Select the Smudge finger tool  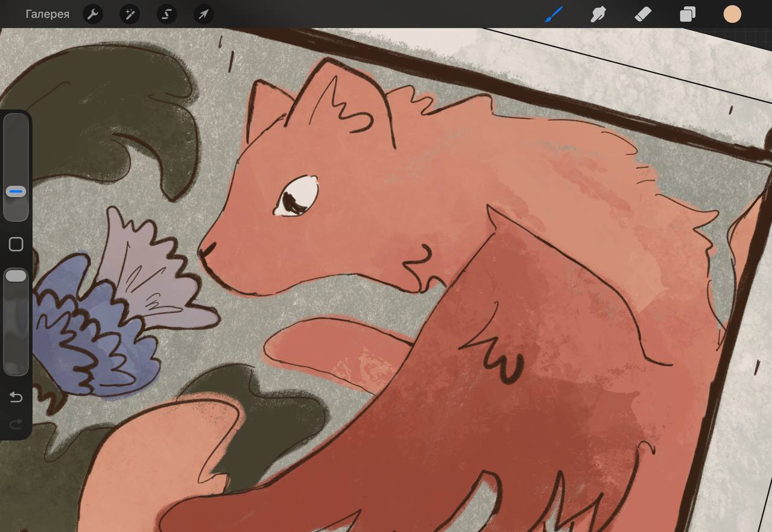click(x=598, y=14)
